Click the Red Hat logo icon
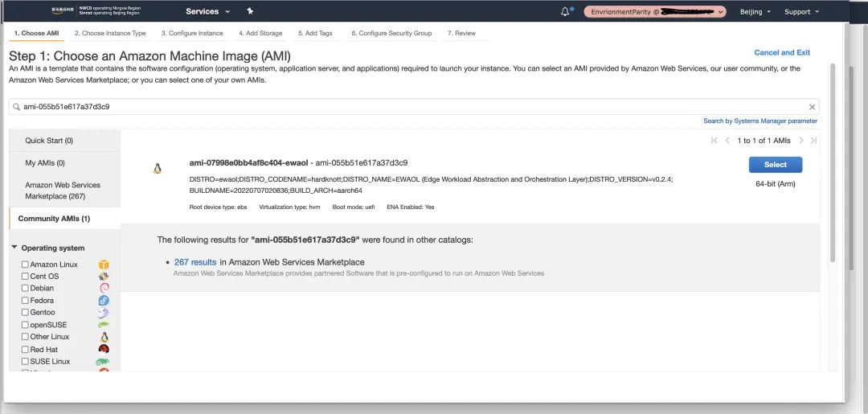This screenshot has width=868, height=414. (104, 349)
